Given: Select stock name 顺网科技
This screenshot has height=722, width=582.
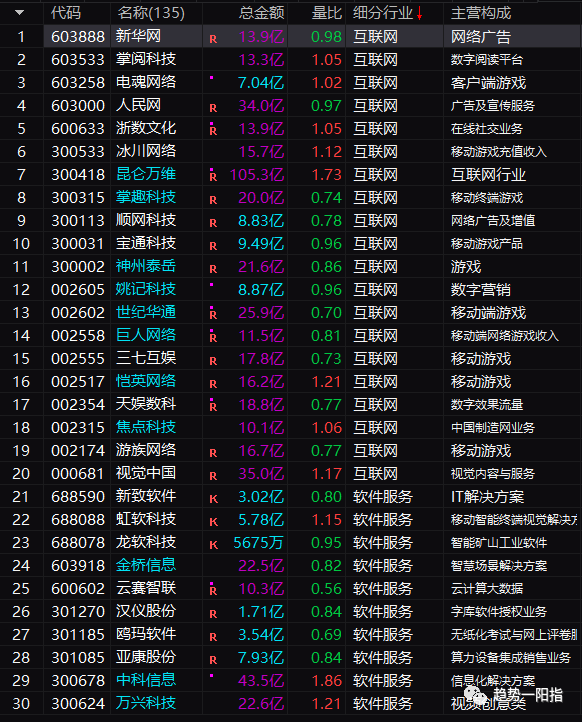Looking at the screenshot, I should pyautogui.click(x=146, y=220).
